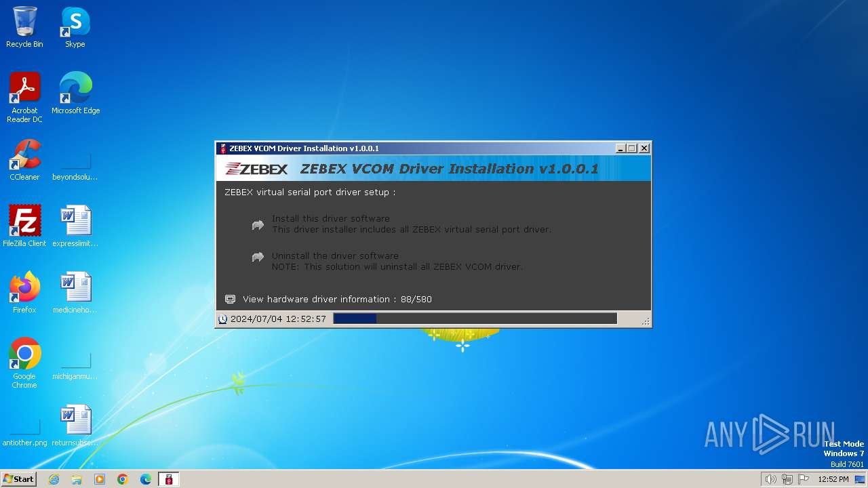Open Windows Media Player from taskbar
868x488 pixels.
pyautogui.click(x=100, y=479)
